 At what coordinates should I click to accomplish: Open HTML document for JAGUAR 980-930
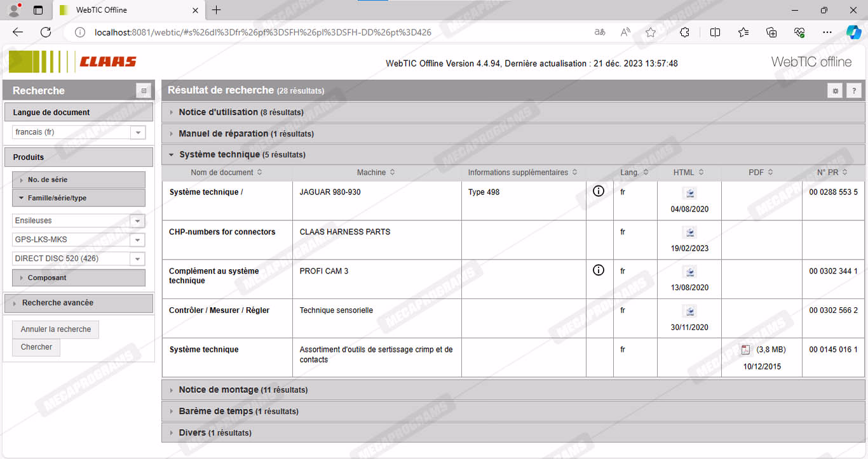coord(689,194)
